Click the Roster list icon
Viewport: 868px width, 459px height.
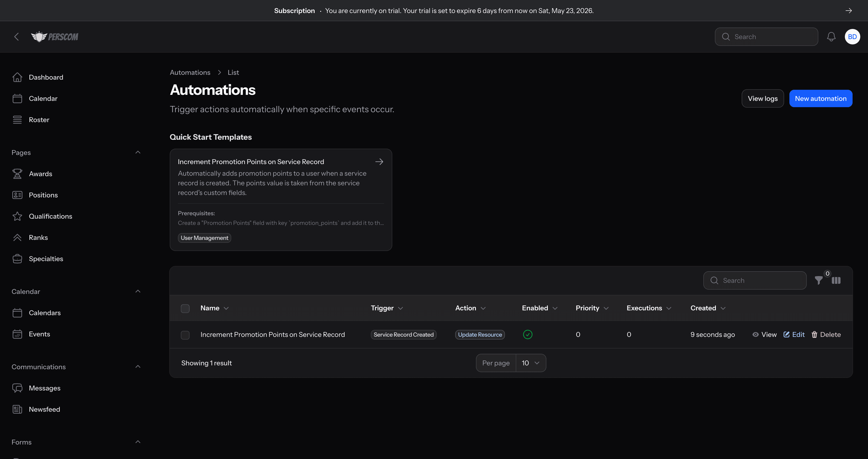click(x=17, y=120)
